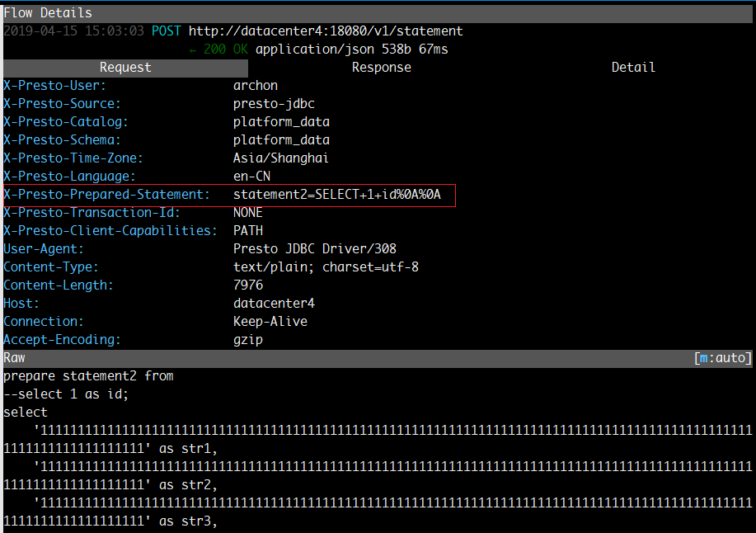Select the Request tab
The image size is (756, 533).
coord(125,67)
